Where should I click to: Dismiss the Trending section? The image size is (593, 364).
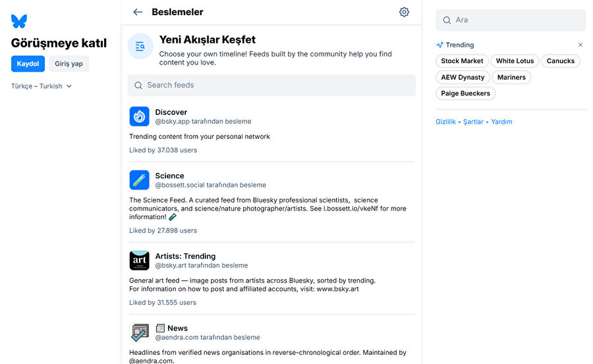[580, 45]
